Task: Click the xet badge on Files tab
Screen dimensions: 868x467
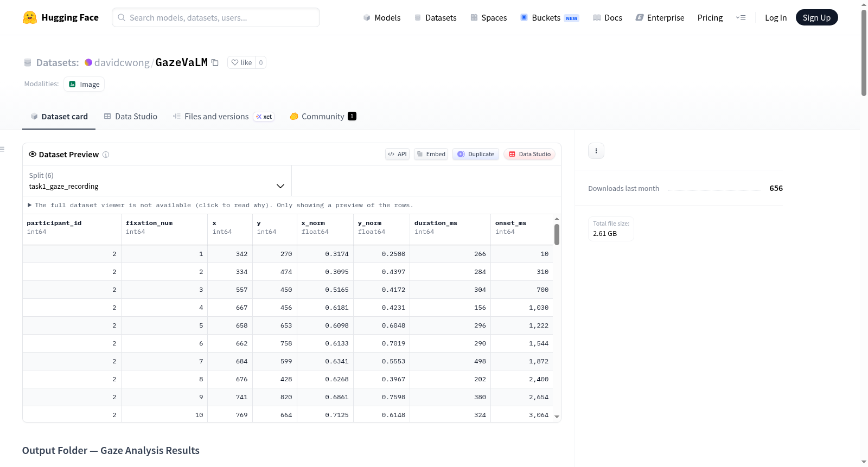Action: pyautogui.click(x=264, y=117)
